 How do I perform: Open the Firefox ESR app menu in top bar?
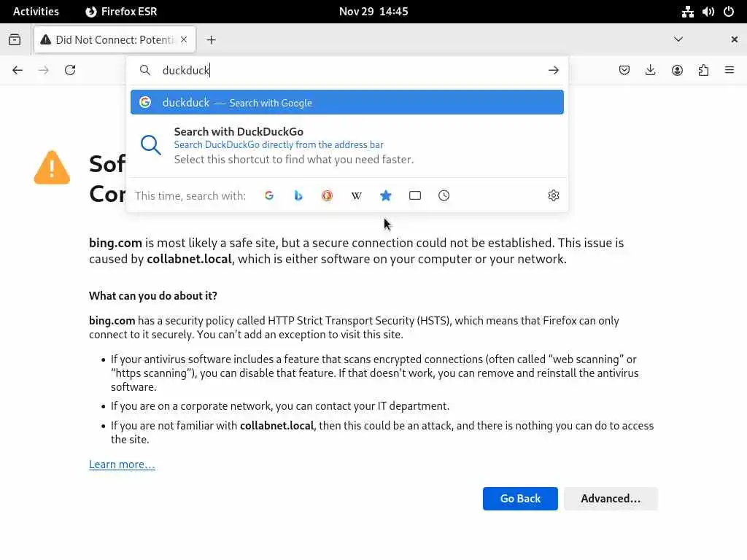[x=121, y=12]
